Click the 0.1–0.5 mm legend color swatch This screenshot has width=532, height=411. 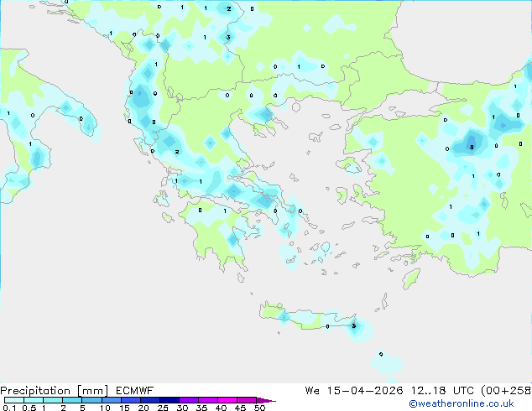[14, 400]
